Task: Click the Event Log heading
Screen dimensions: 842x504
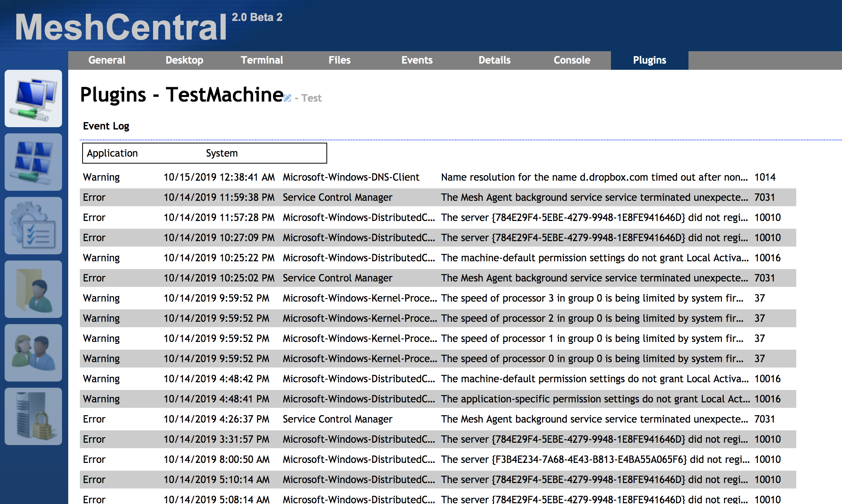Action: (x=106, y=126)
